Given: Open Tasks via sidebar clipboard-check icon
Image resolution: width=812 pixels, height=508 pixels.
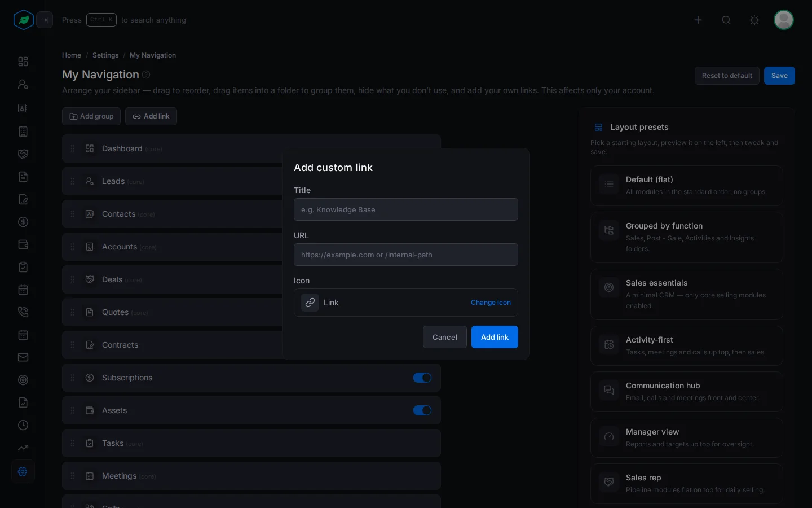Looking at the screenshot, I should tap(23, 267).
